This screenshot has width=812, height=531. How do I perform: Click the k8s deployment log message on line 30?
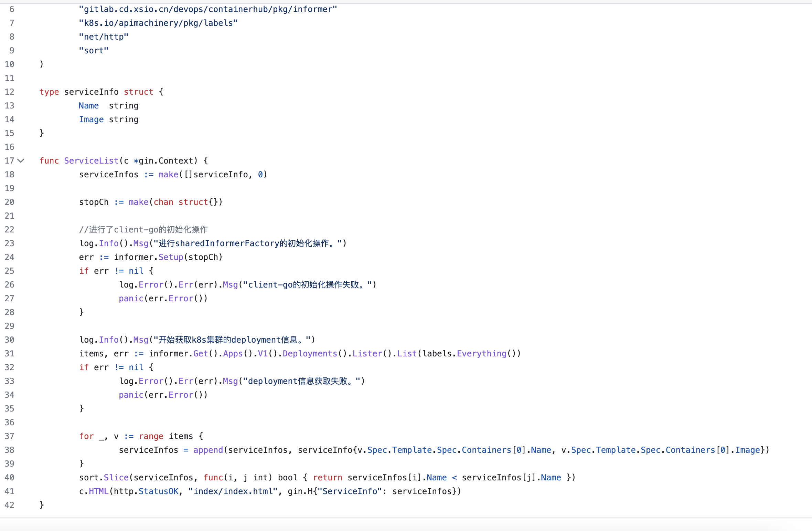pyautogui.click(x=232, y=340)
